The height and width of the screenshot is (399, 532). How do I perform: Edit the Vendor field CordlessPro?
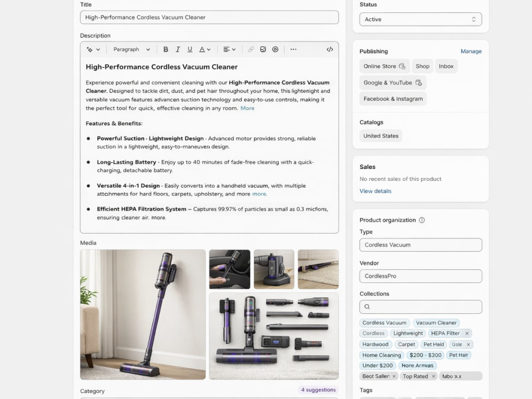coord(420,276)
